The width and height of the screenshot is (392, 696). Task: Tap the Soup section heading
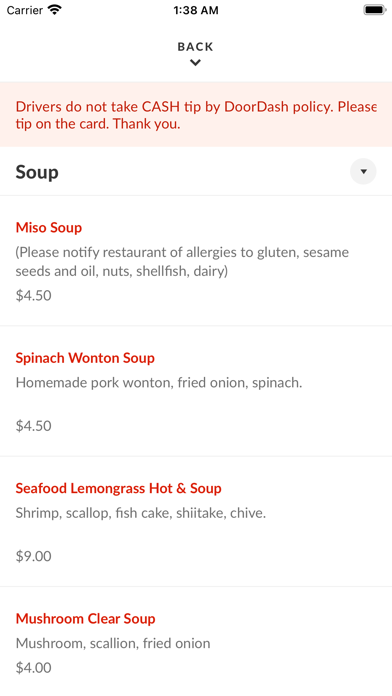[x=37, y=172]
